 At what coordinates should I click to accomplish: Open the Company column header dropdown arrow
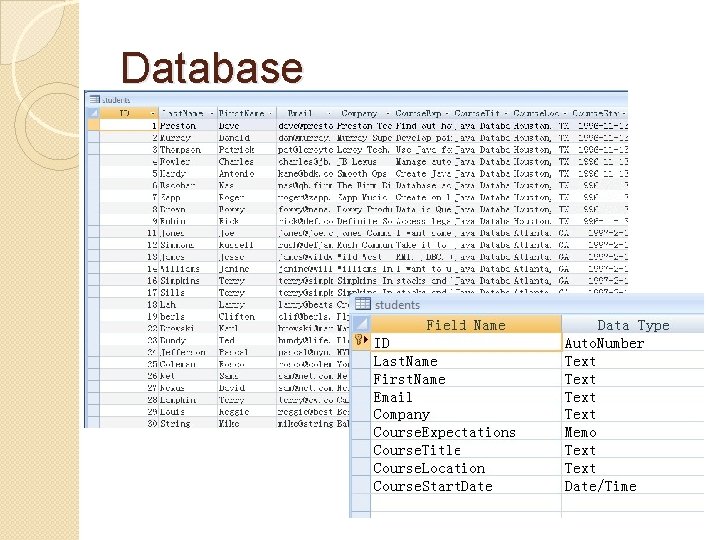pyautogui.click(x=388, y=113)
